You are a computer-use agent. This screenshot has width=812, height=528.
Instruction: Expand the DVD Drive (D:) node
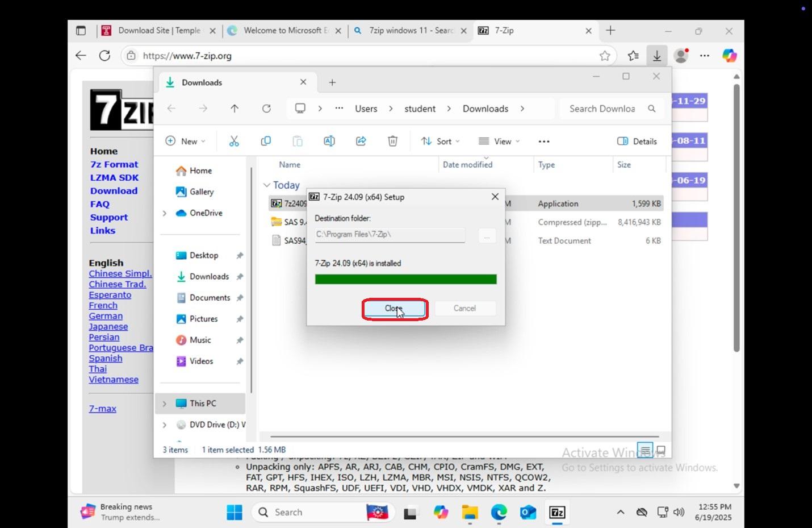pos(165,425)
